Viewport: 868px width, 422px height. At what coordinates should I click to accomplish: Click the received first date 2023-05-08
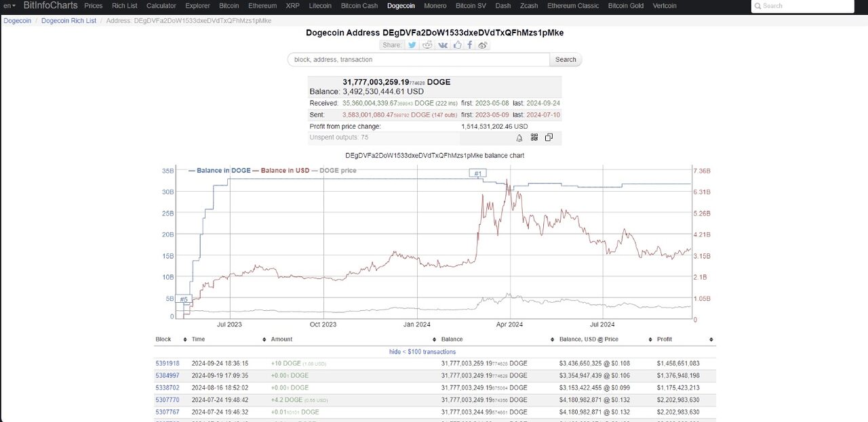tap(491, 103)
